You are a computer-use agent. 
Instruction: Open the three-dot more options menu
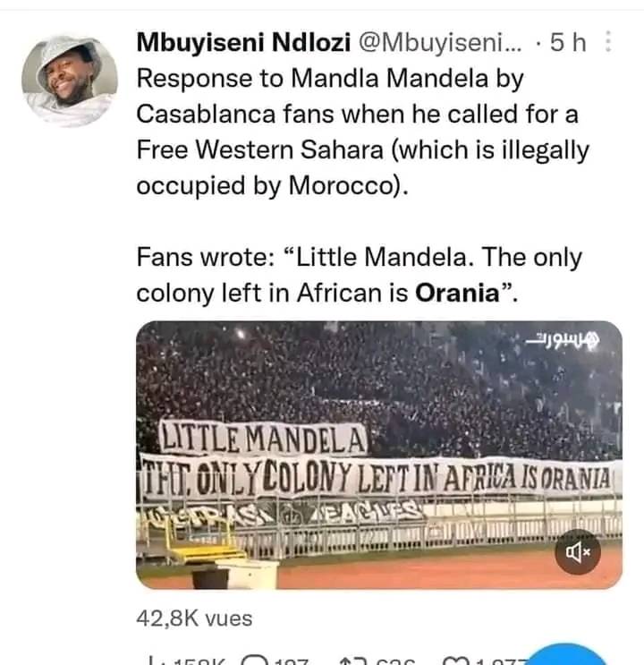click(608, 41)
